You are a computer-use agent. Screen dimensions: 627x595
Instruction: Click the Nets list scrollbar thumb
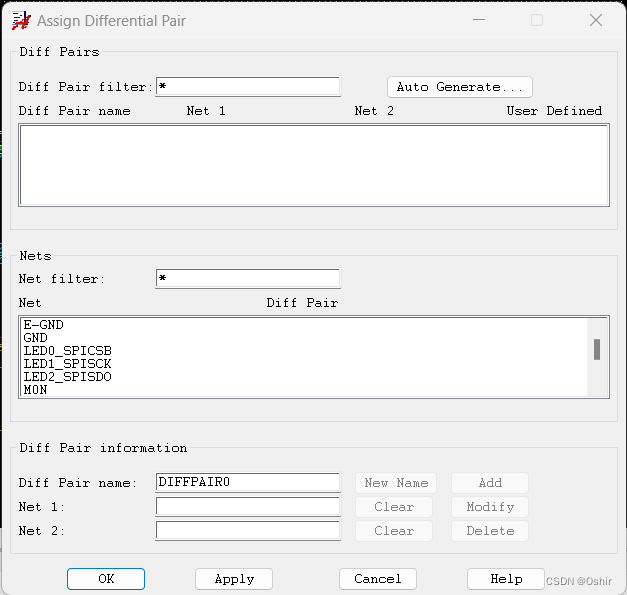pyautogui.click(x=597, y=349)
